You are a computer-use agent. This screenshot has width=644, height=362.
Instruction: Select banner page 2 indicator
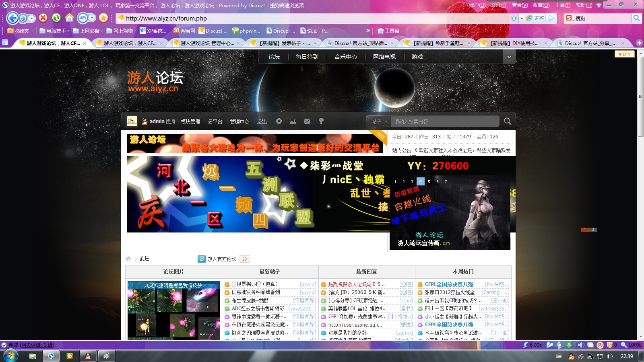[593, 230]
